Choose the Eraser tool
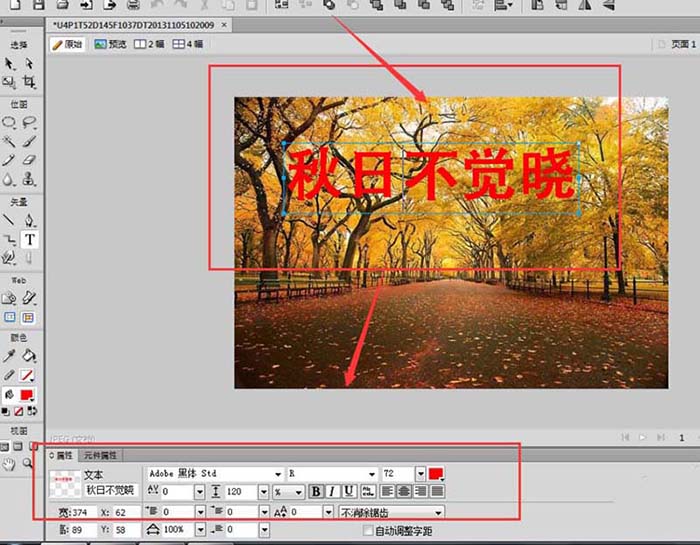The width and height of the screenshot is (700, 545). click(30, 160)
